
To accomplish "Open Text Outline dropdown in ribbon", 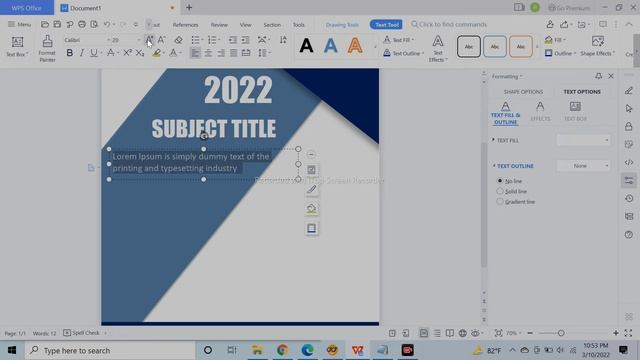I will click(404, 53).
